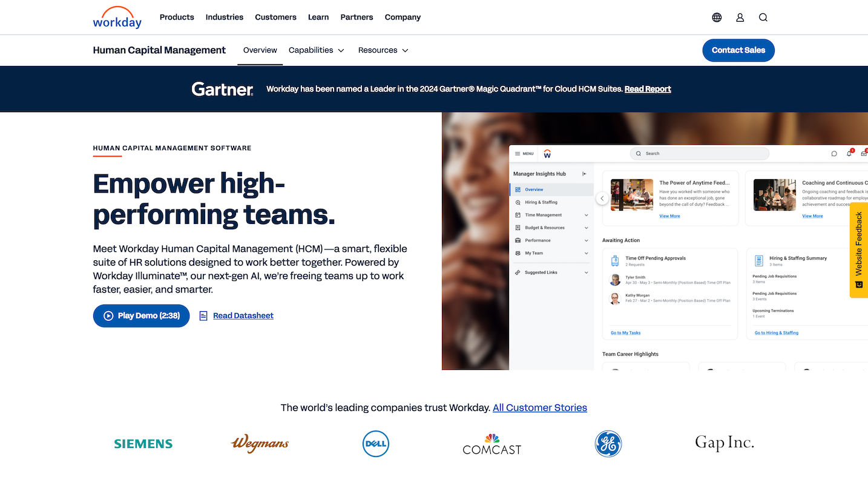The width and height of the screenshot is (868, 500).
Task: Click Time Off Pending Approvals icon
Action: click(615, 261)
